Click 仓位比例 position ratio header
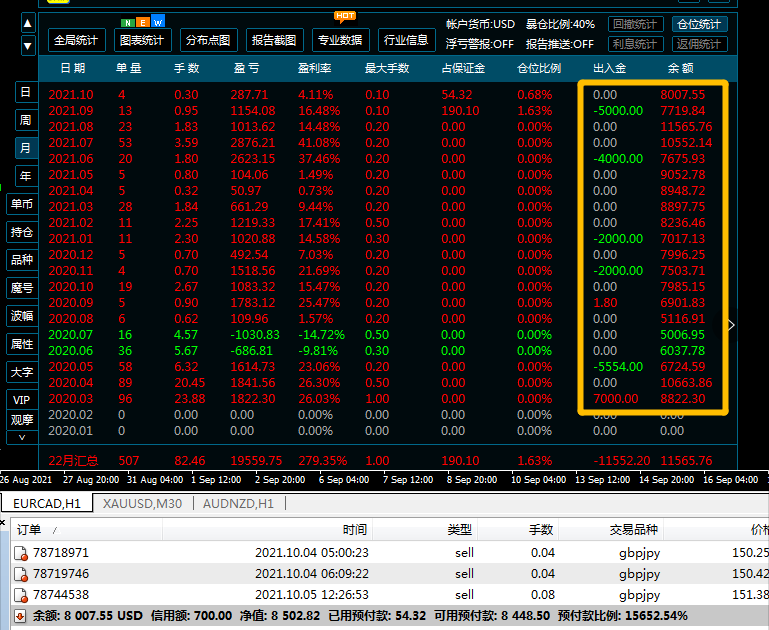The image size is (769, 630). 539,68
